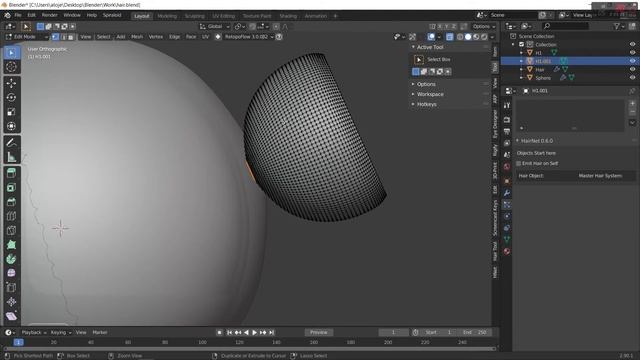Image resolution: width=640 pixels, height=360 pixels.
Task: Tick the Emit Hair on Self checkbox
Action: click(x=519, y=163)
